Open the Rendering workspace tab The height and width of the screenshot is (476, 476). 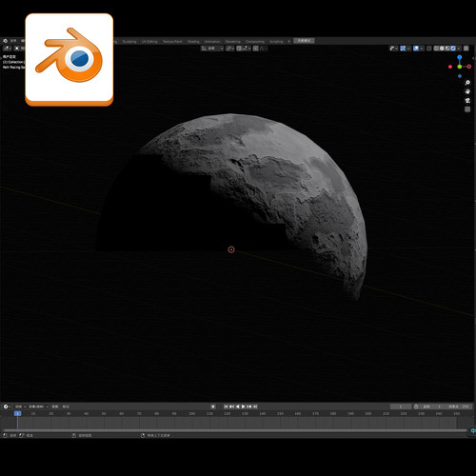click(233, 42)
